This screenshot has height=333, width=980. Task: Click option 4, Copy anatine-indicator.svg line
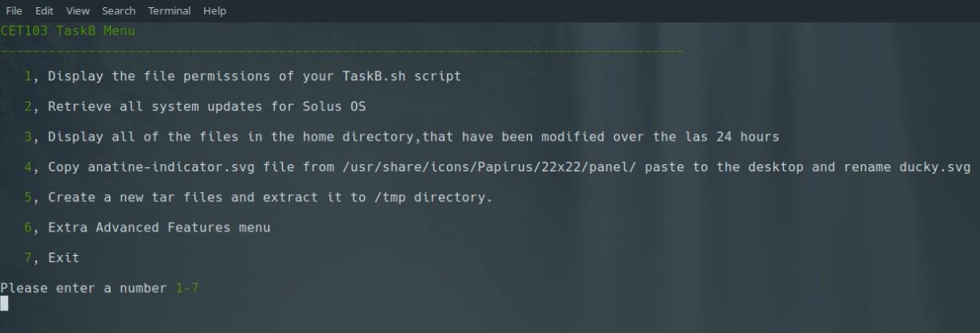pyautogui.click(x=497, y=167)
